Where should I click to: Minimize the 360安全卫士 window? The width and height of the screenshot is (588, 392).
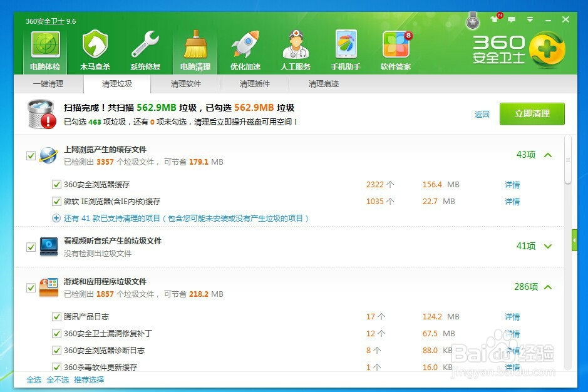point(549,20)
